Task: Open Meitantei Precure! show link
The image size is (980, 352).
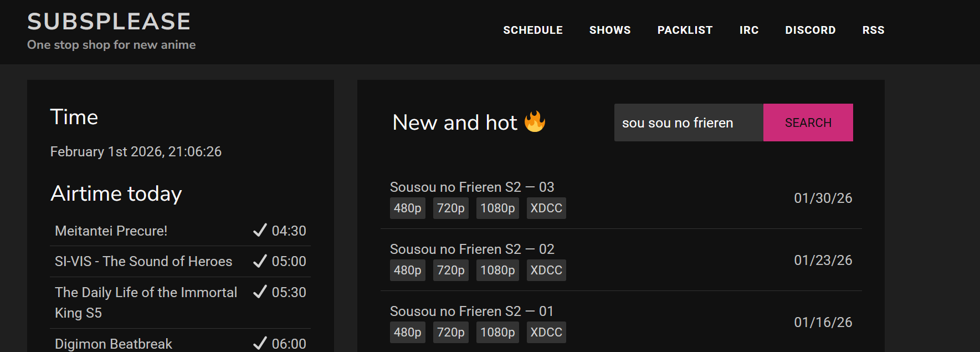Action: (111, 231)
